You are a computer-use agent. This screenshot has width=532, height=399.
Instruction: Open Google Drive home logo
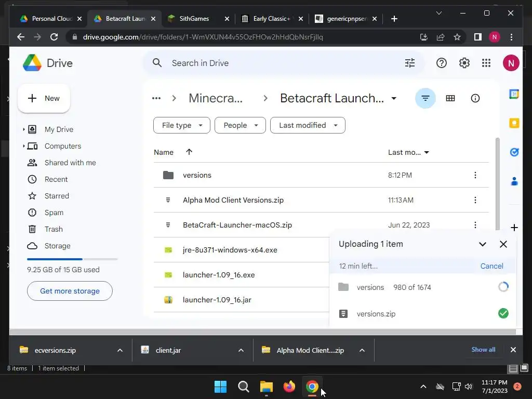tap(48, 63)
